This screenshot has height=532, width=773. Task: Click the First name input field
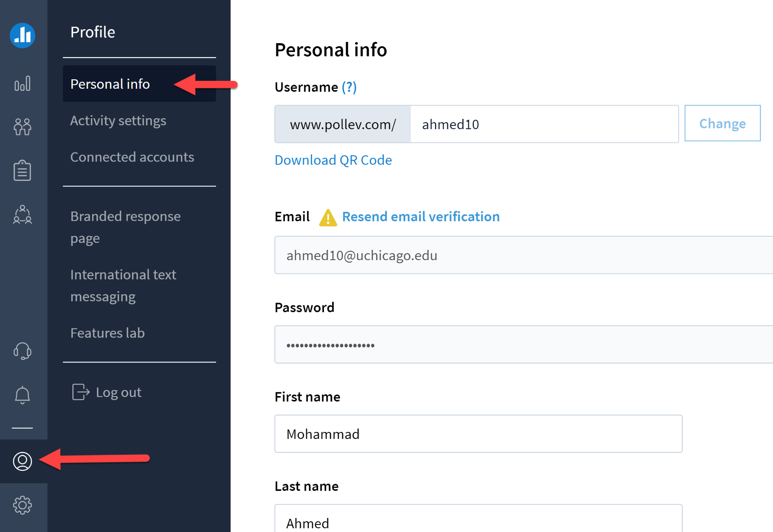(478, 434)
